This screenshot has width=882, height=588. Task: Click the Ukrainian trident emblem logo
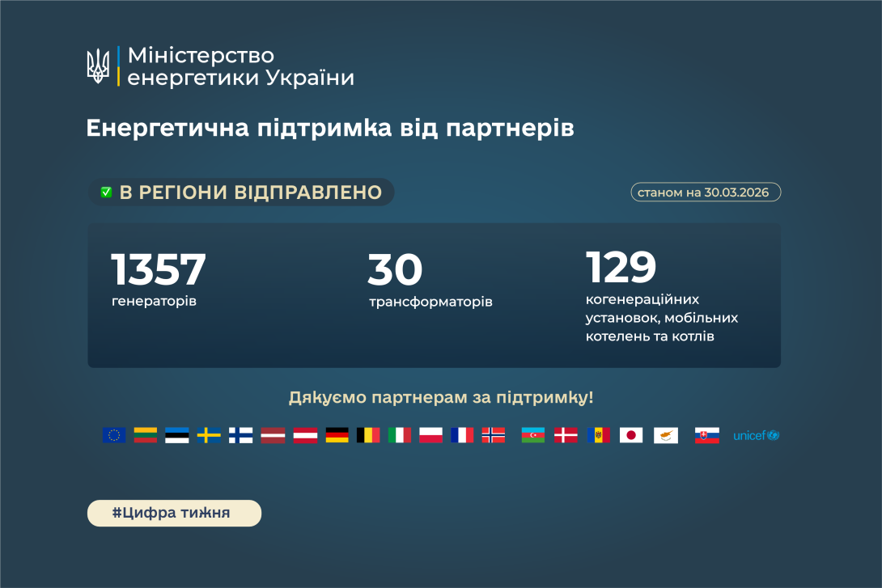(98, 66)
